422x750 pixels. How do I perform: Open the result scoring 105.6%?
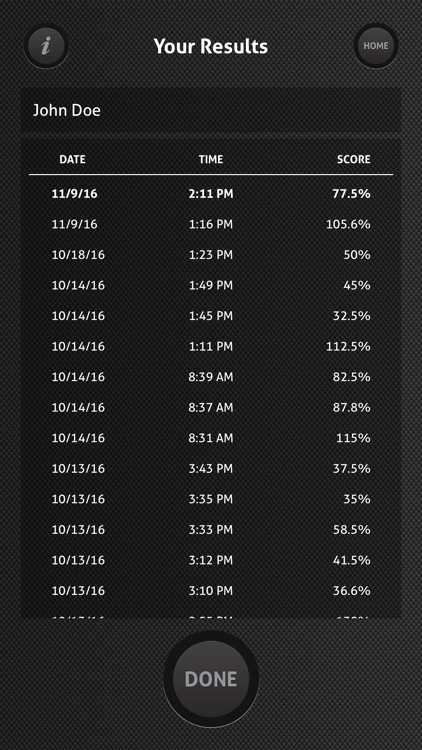211,224
